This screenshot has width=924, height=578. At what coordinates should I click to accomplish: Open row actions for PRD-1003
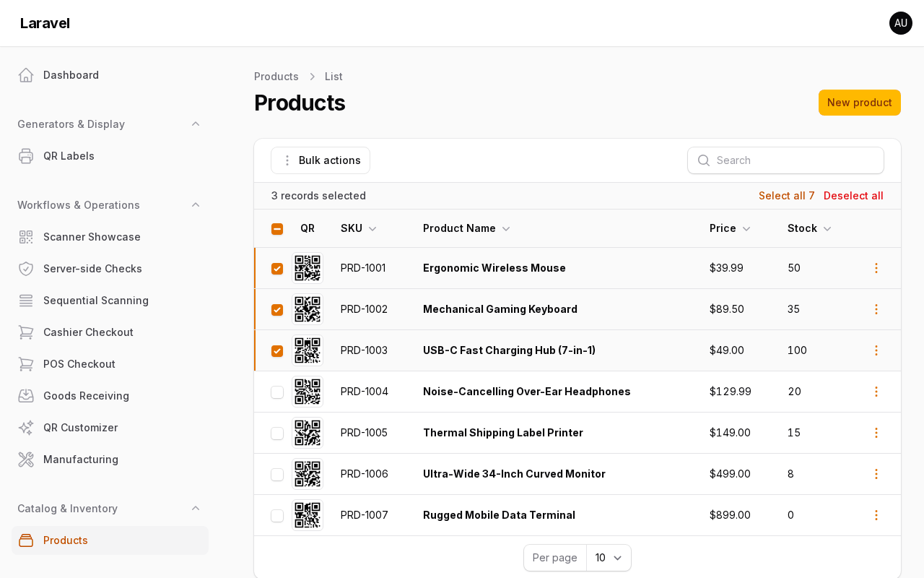876,350
